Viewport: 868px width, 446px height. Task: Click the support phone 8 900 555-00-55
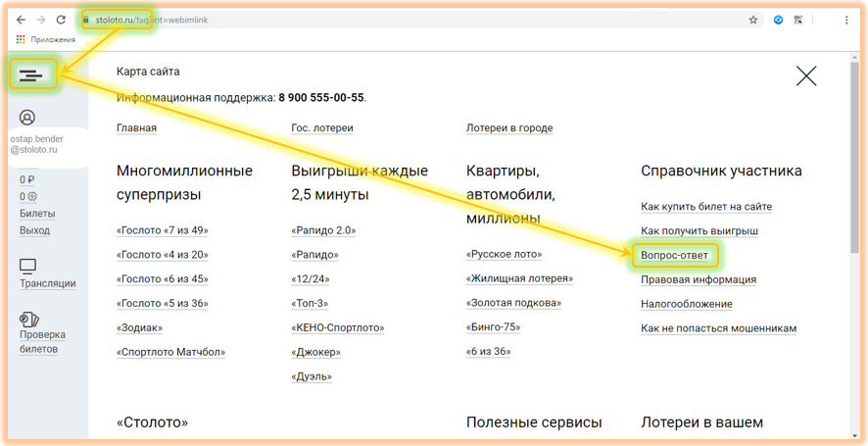[x=321, y=97]
